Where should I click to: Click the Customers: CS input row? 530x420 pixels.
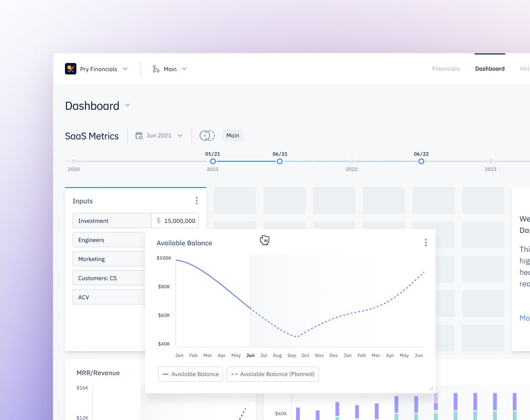tap(109, 278)
